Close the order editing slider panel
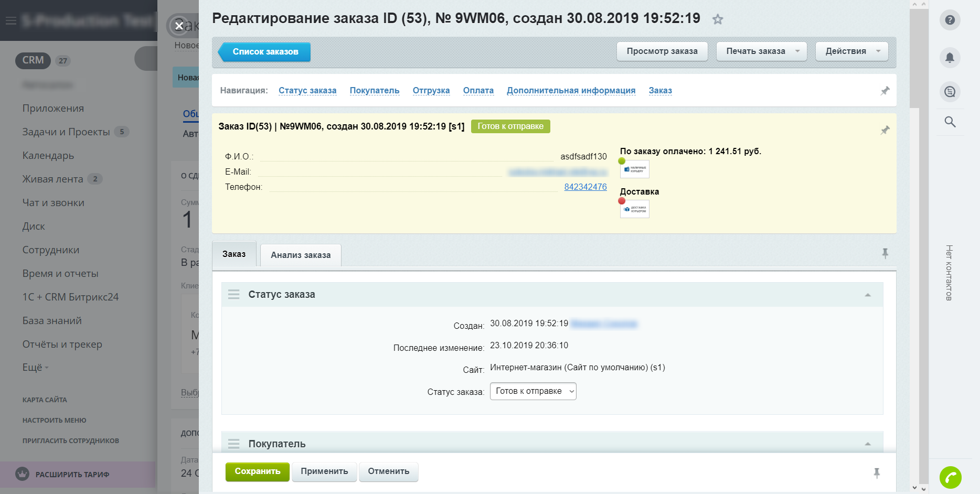The width and height of the screenshot is (980, 494). pos(179,26)
